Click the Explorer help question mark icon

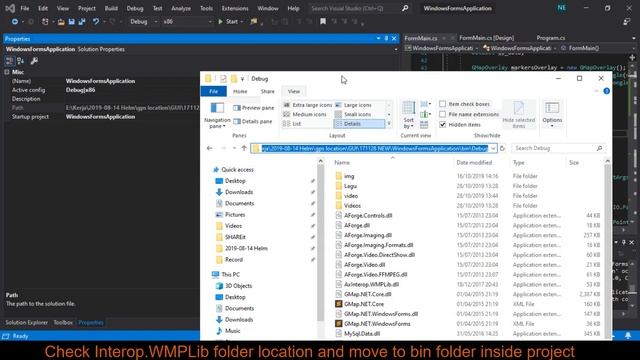[x=607, y=91]
